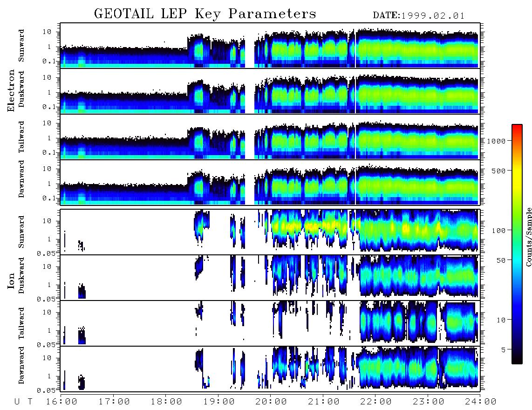Click the 10 tick of Ion Duskward axis
Image resolution: width=532 pixels, height=410 pixels.
(x=47, y=266)
